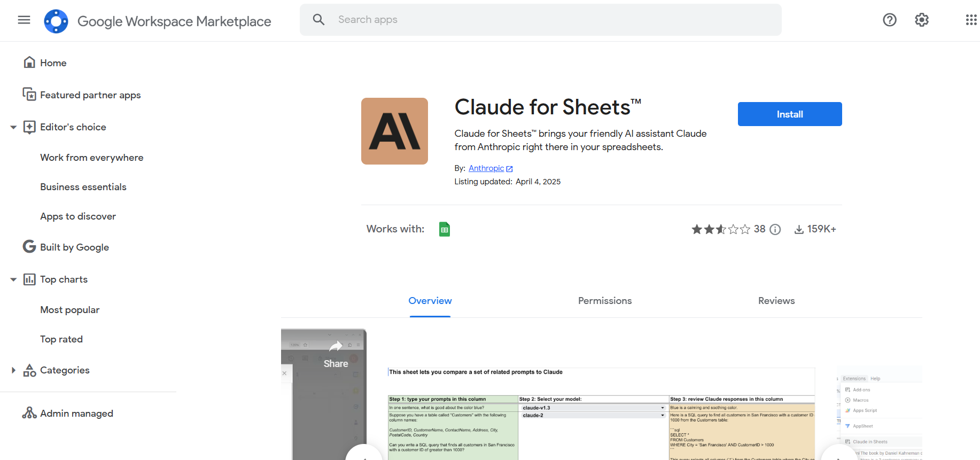Click the star rating display
980x460 pixels.
[721, 229]
